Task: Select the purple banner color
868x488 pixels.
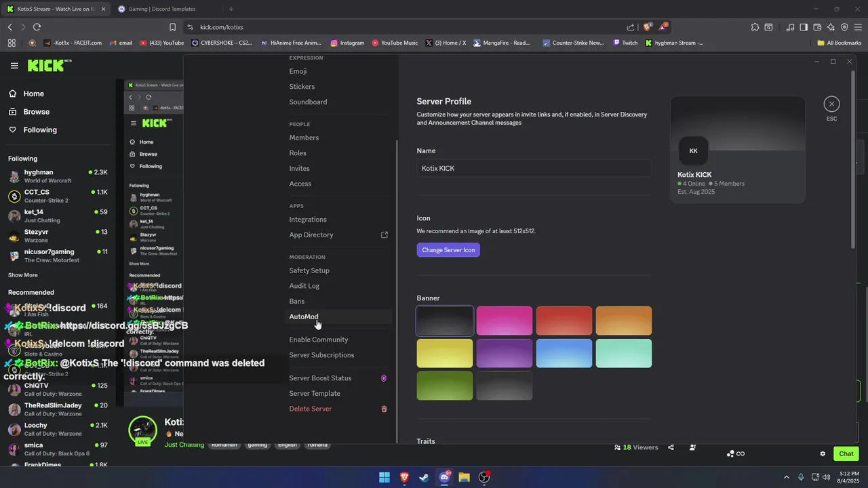Action: tap(505, 353)
